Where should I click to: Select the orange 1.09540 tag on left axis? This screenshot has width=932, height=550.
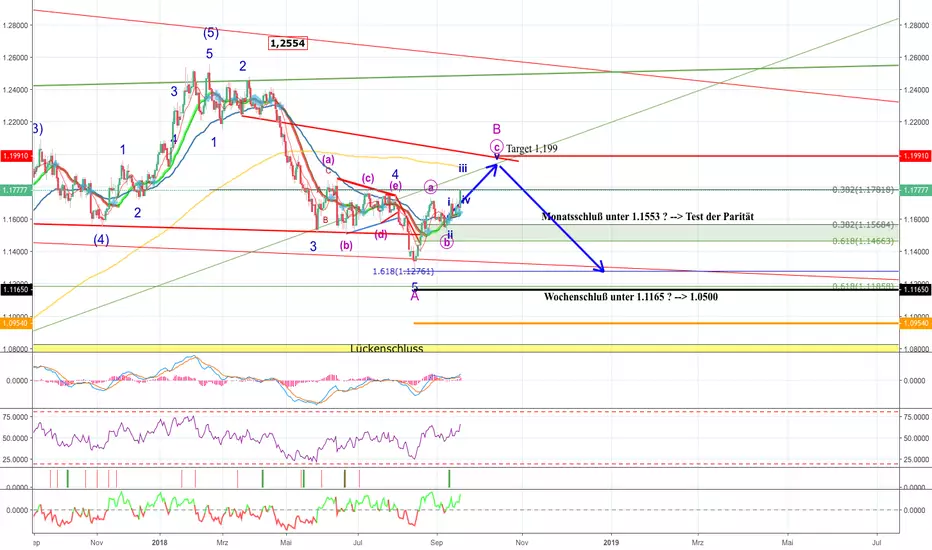coord(16,323)
